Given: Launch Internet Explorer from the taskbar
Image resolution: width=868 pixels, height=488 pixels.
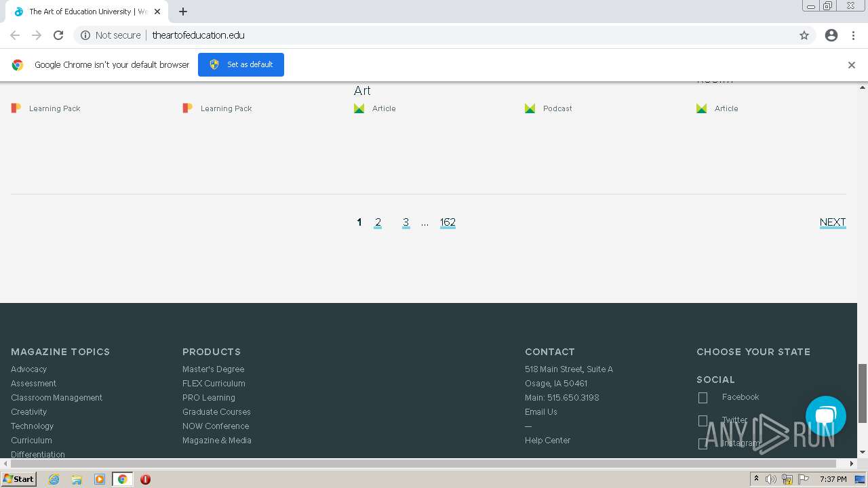Looking at the screenshot, I should (x=54, y=479).
